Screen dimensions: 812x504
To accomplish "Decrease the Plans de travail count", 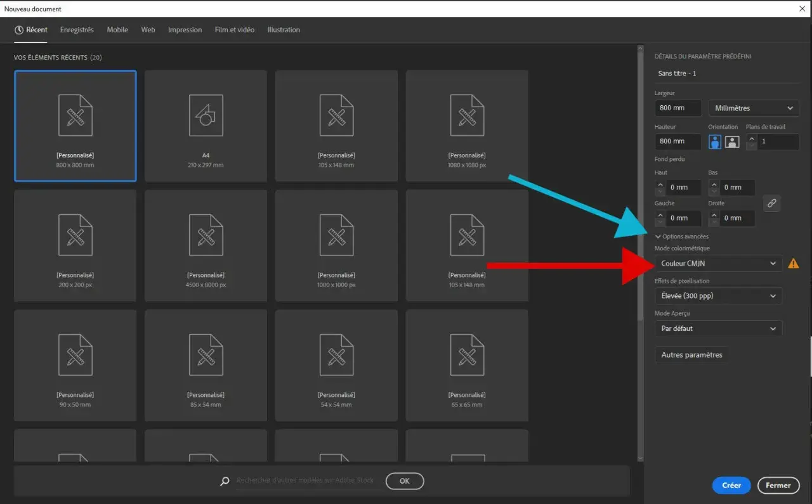I will (752, 146).
